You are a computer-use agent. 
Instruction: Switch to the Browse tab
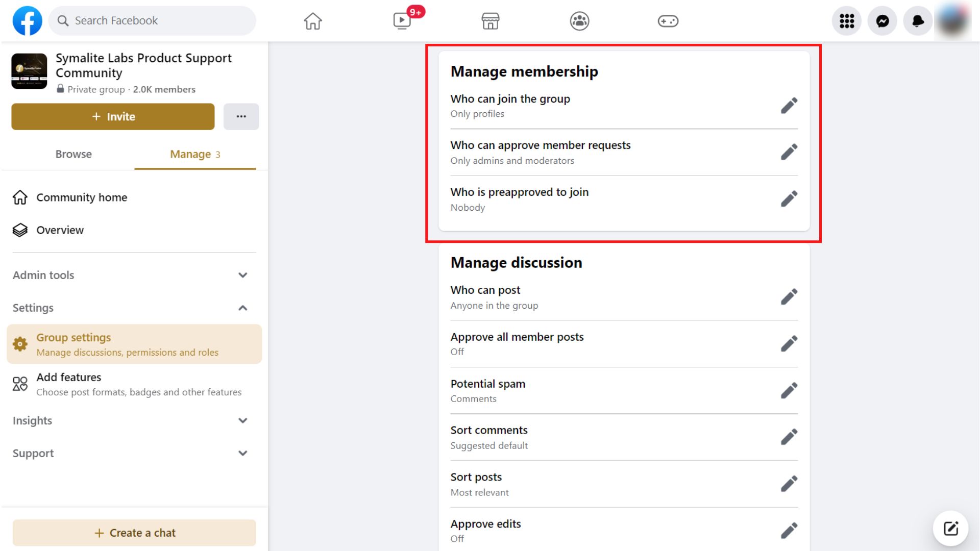[x=73, y=154]
